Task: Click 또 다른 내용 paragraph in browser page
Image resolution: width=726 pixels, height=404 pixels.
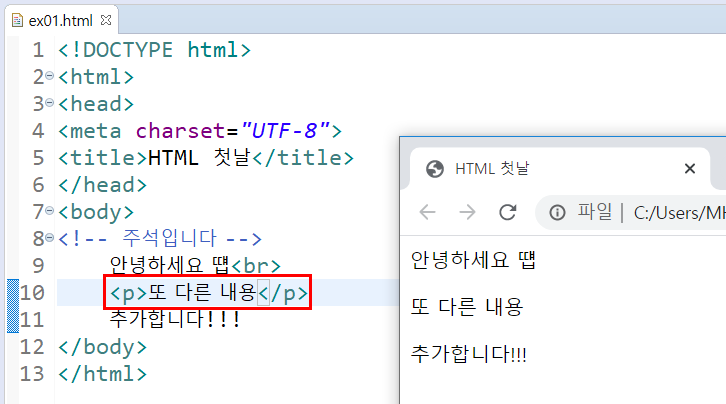Action: pos(467,307)
